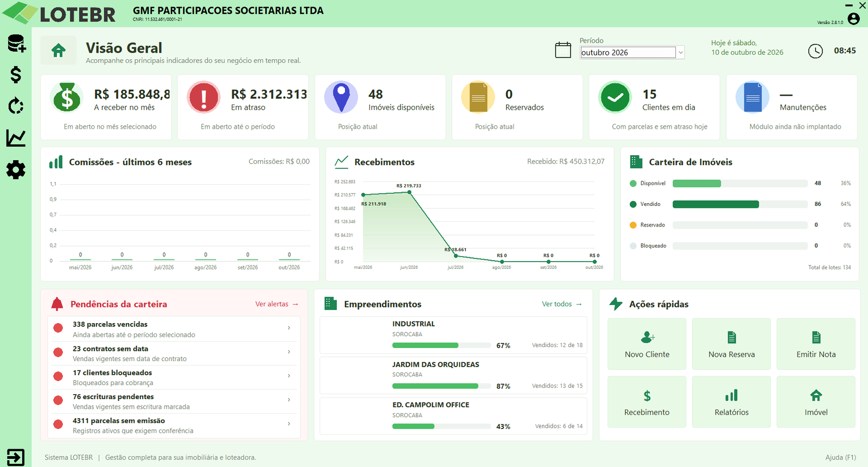Click the blue document Manutenções icon
This screenshot has width=868, height=467.
(752, 98)
